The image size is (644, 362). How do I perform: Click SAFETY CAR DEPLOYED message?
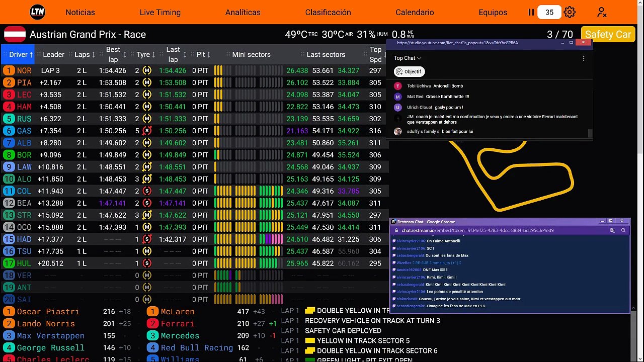pyautogui.click(x=343, y=331)
